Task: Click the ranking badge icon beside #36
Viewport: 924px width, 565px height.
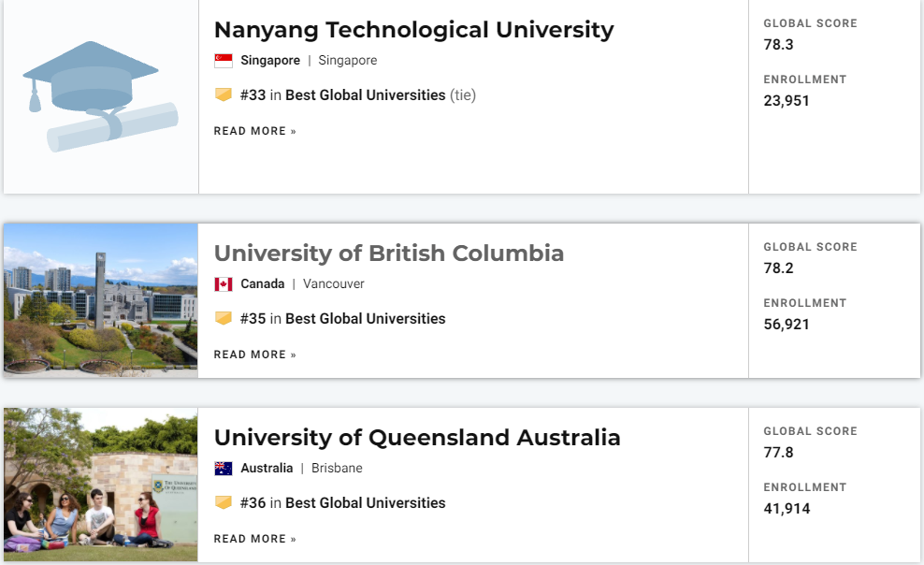Action: 224,502
